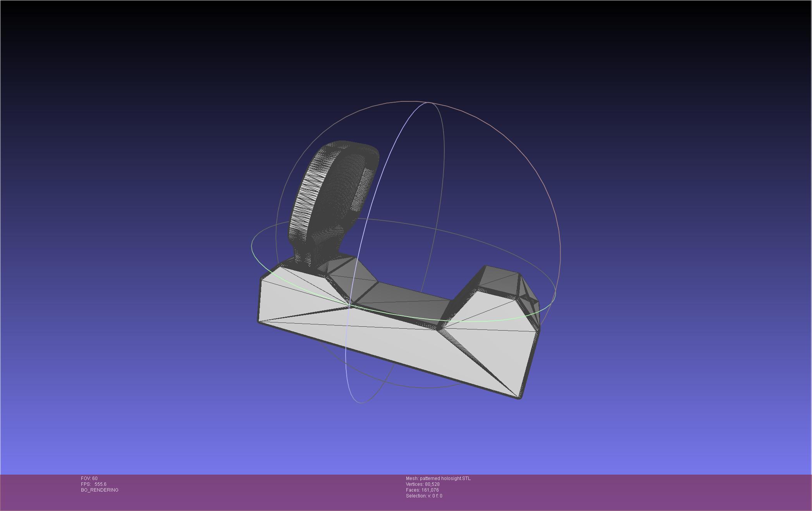The height and width of the screenshot is (511, 812).
Task: Click the BO_RENDERING status label
Action: click(100, 490)
